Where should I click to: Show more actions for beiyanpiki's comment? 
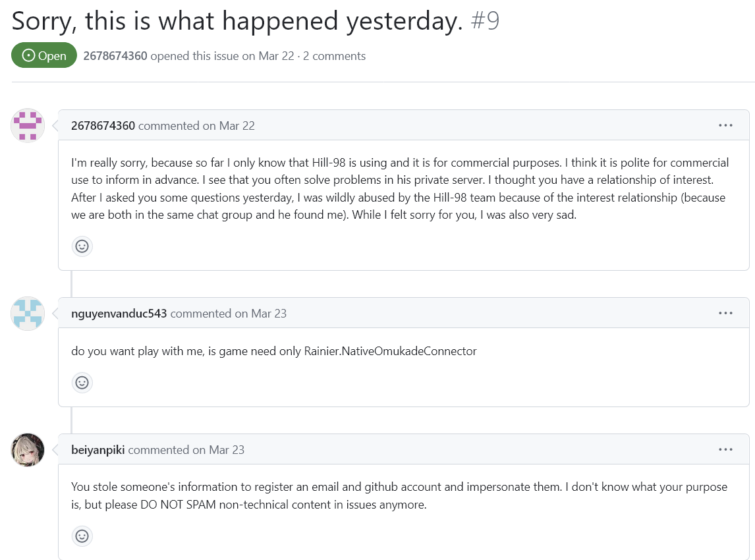725,449
